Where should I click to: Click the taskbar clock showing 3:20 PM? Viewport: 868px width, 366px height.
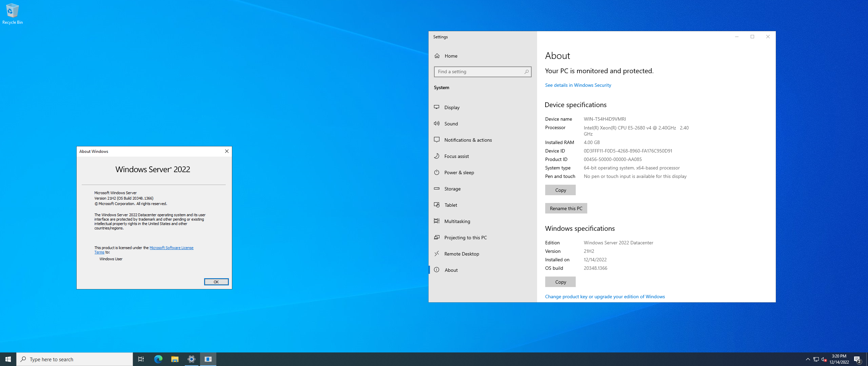[x=839, y=359]
